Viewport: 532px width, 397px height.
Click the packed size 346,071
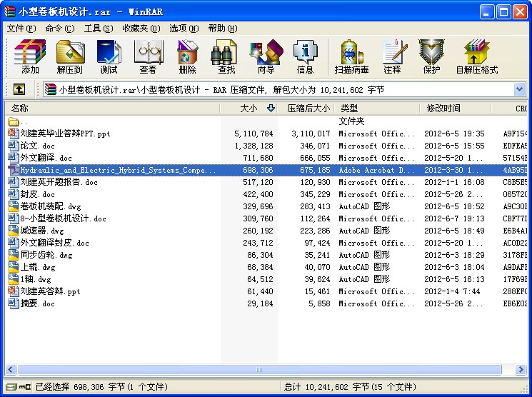314,146
